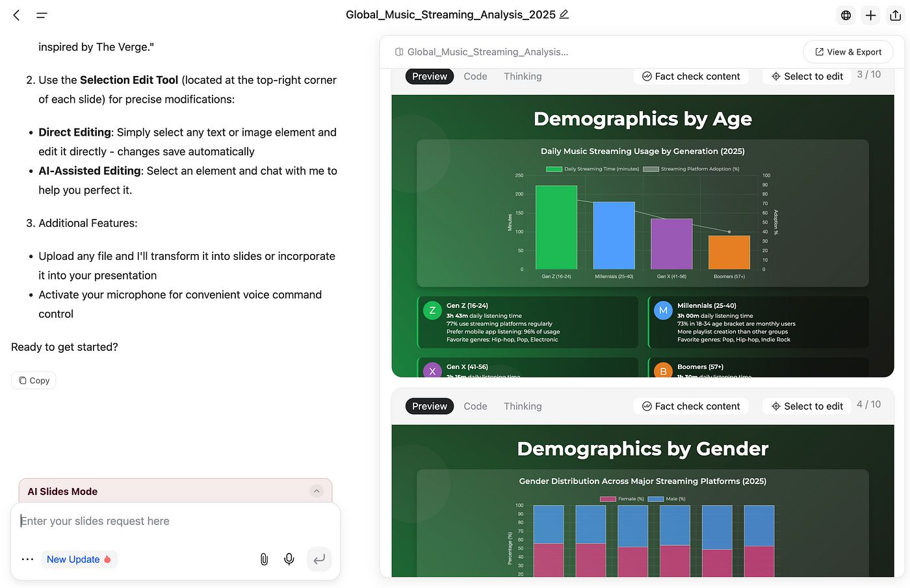
Task: Switch to Code tab on slide 3
Action: pyautogui.click(x=475, y=76)
